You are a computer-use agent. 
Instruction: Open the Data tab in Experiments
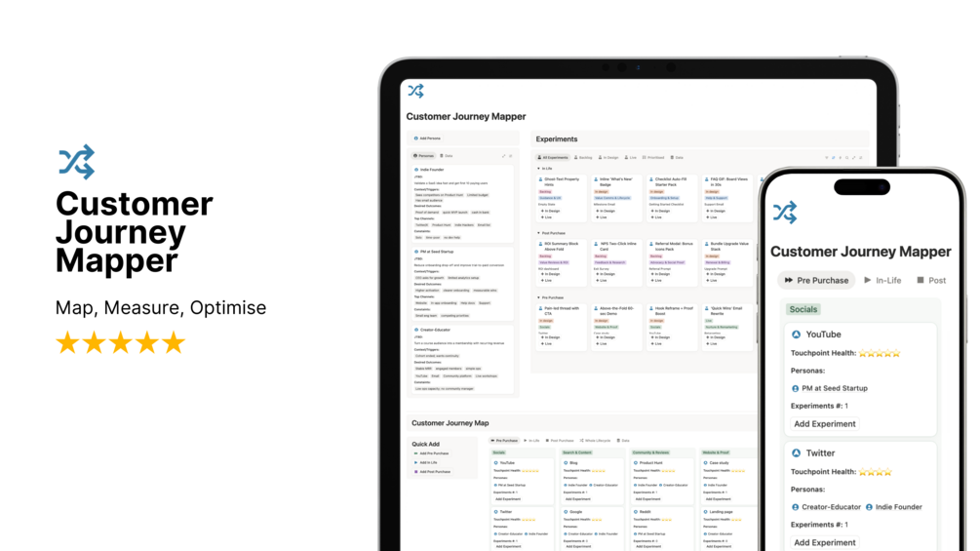(677, 158)
